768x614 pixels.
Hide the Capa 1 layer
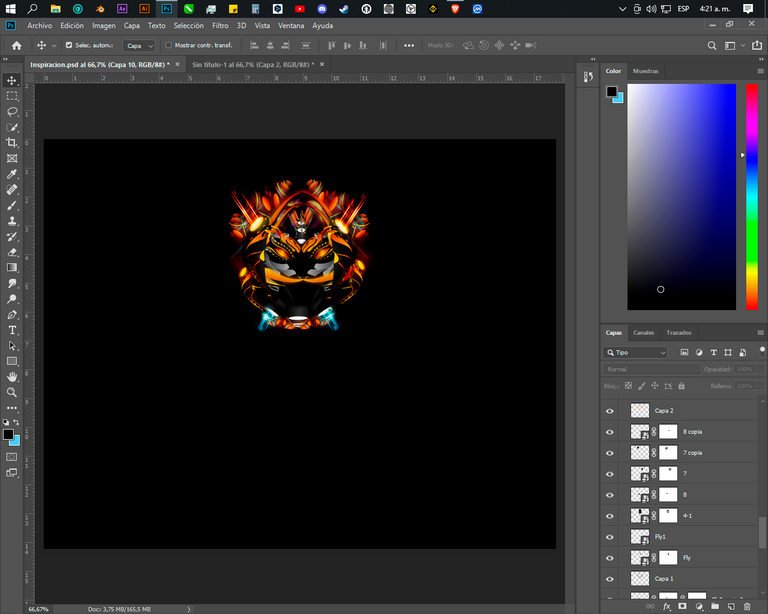pyautogui.click(x=610, y=579)
